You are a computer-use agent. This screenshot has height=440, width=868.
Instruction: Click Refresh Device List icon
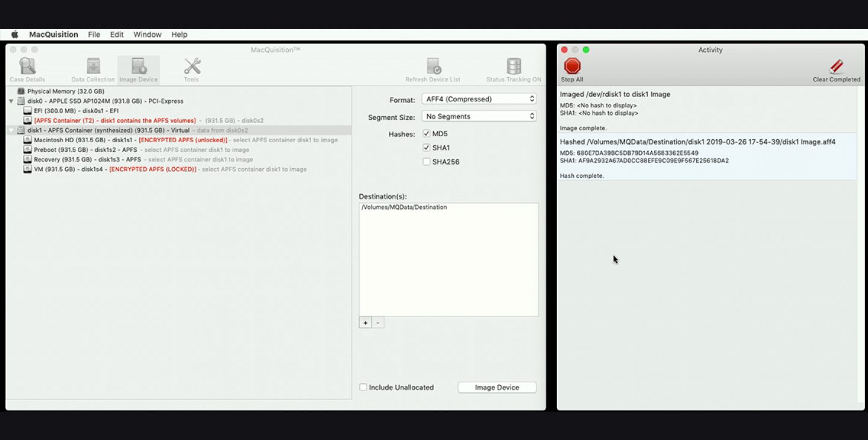coord(433,70)
